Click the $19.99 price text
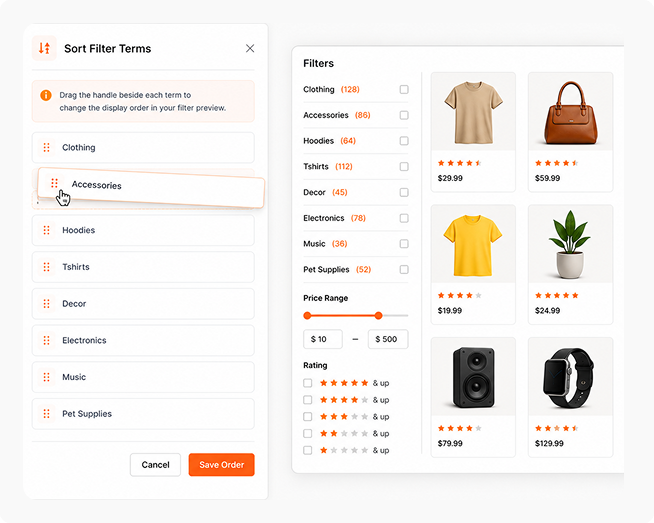Image resolution: width=654 pixels, height=523 pixels. (x=450, y=310)
